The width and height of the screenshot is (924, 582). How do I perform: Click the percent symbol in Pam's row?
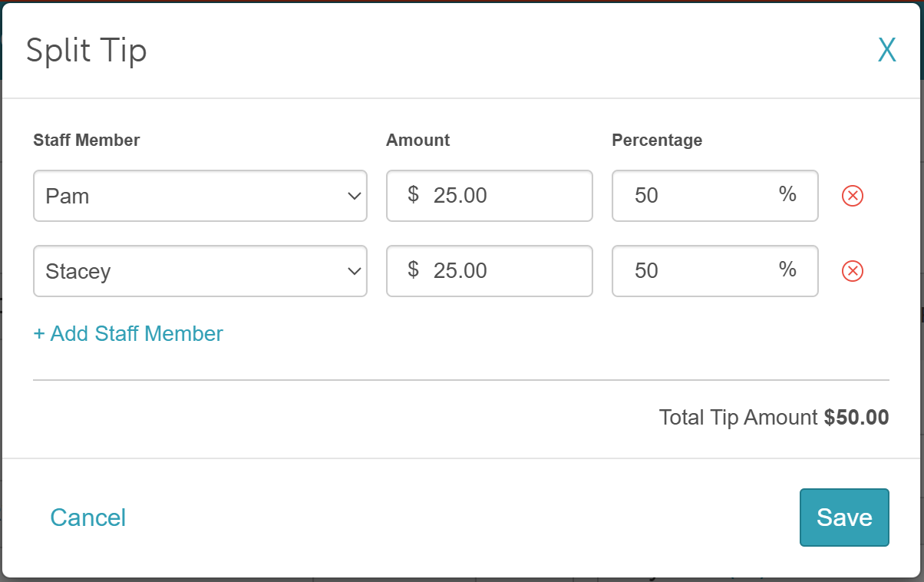tap(787, 194)
